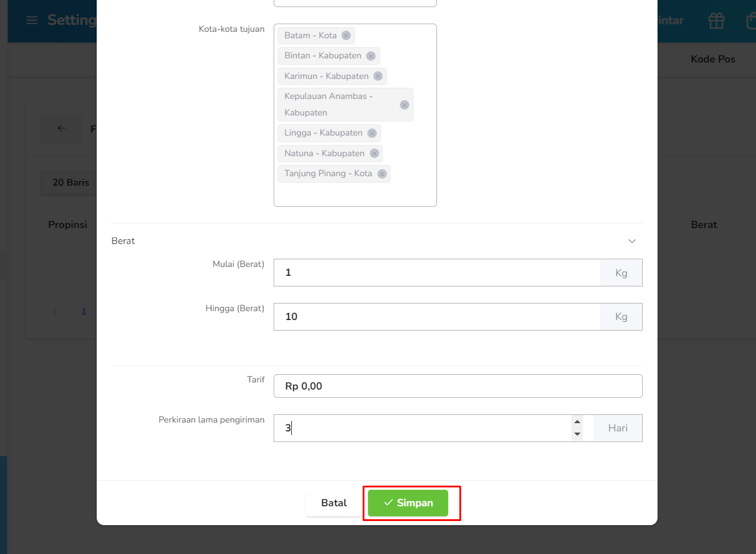The height and width of the screenshot is (554, 756).
Task: Click the Kg unit beside Mulai field
Action: click(x=622, y=273)
